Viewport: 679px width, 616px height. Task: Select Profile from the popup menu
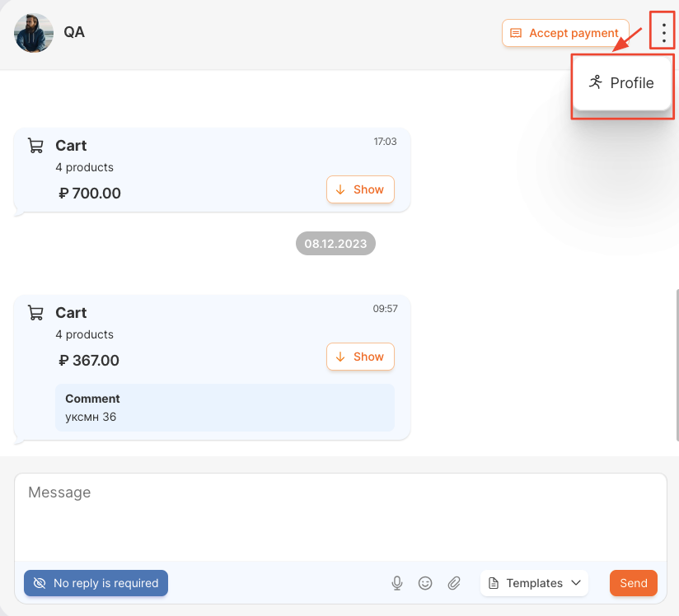tap(622, 82)
